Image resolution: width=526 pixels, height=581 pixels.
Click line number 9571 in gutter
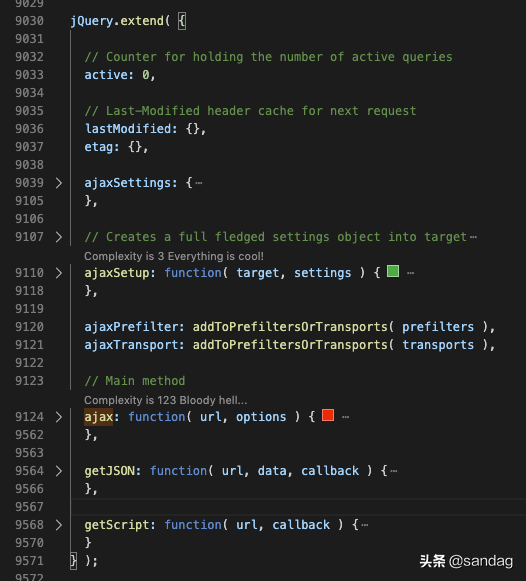[x=29, y=561]
